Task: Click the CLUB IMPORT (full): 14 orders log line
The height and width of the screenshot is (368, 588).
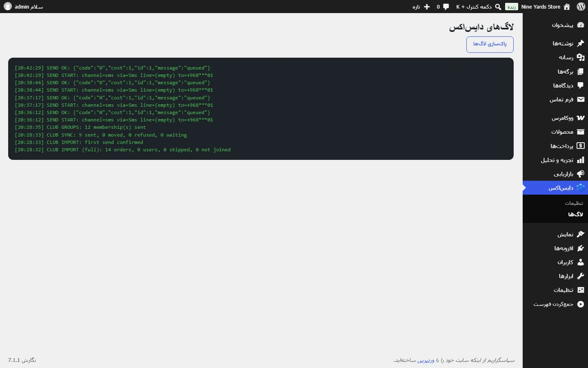Action: pos(123,150)
